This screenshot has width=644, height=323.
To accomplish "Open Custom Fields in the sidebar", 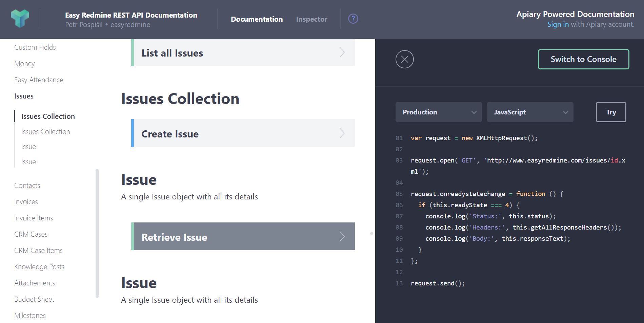I will (35, 47).
